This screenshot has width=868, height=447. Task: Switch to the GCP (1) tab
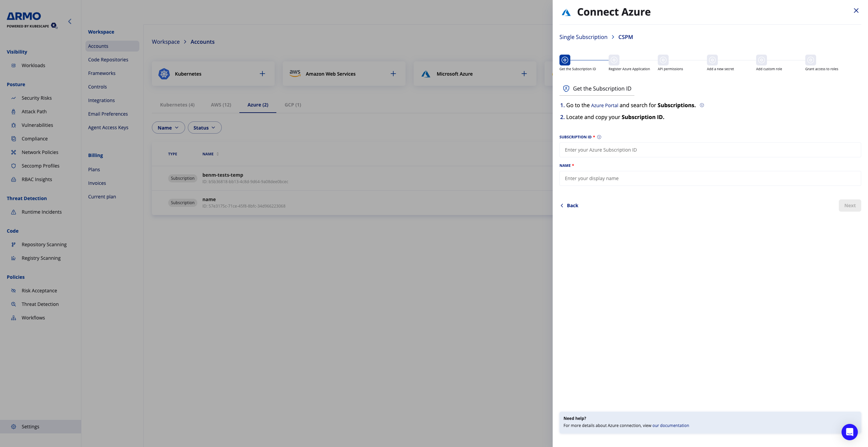point(293,105)
